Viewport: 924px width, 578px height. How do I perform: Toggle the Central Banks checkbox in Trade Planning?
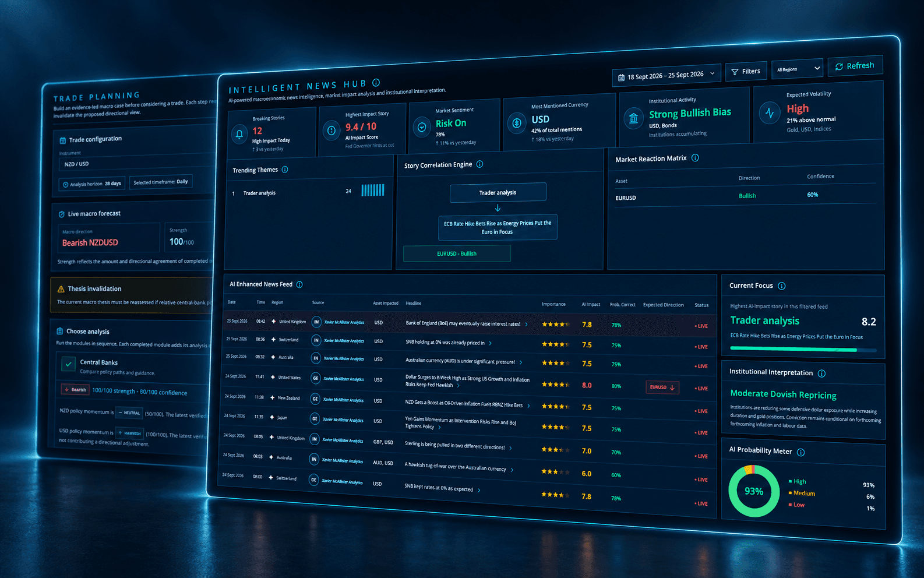tap(69, 365)
